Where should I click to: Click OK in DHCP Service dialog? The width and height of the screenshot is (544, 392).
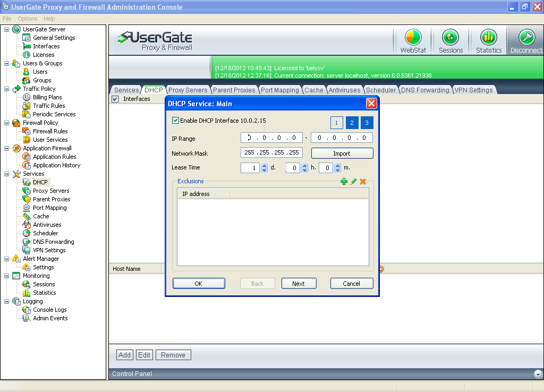click(x=199, y=284)
